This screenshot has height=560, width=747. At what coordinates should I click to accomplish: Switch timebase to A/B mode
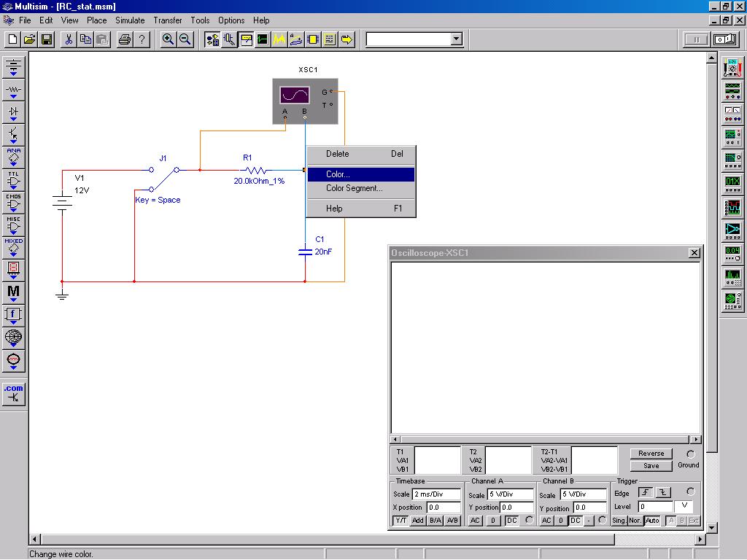tap(452, 521)
